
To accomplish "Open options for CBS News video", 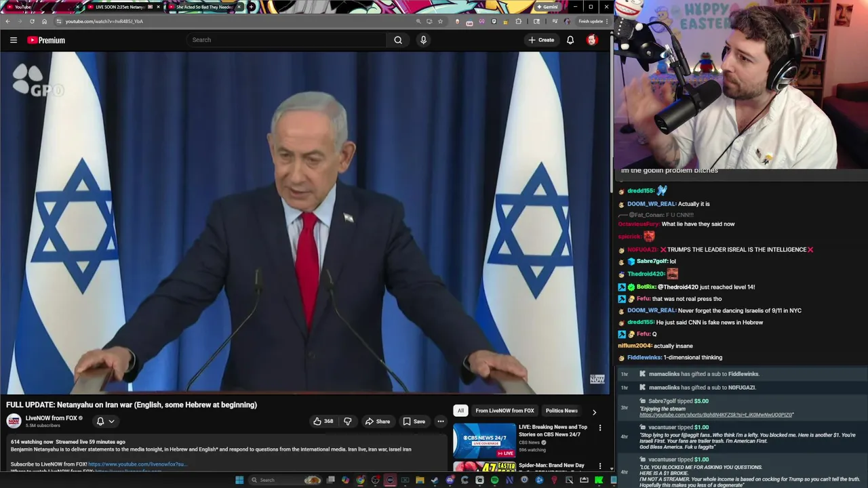I will 599,428.
